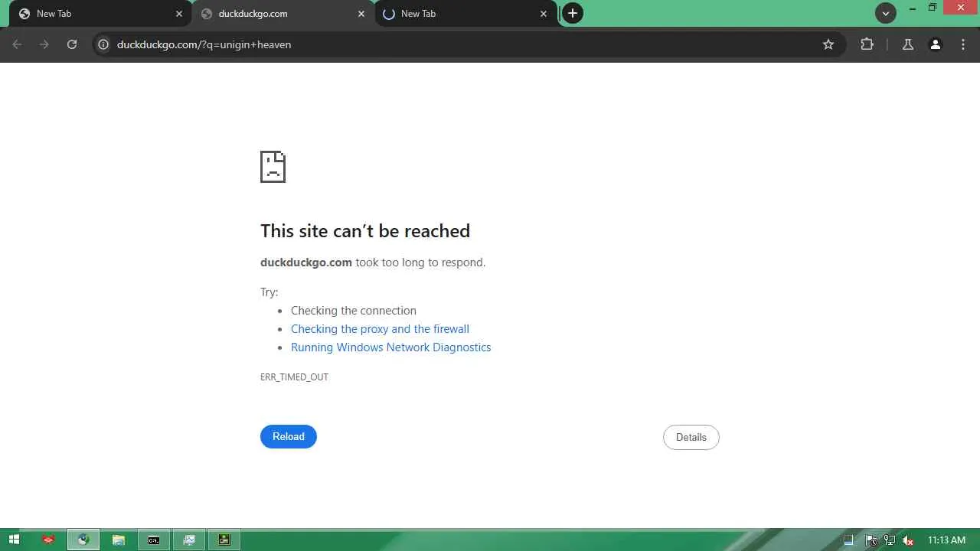Open the Chrome three-dot menu
Screen dimensions: 980x551
(x=963, y=44)
